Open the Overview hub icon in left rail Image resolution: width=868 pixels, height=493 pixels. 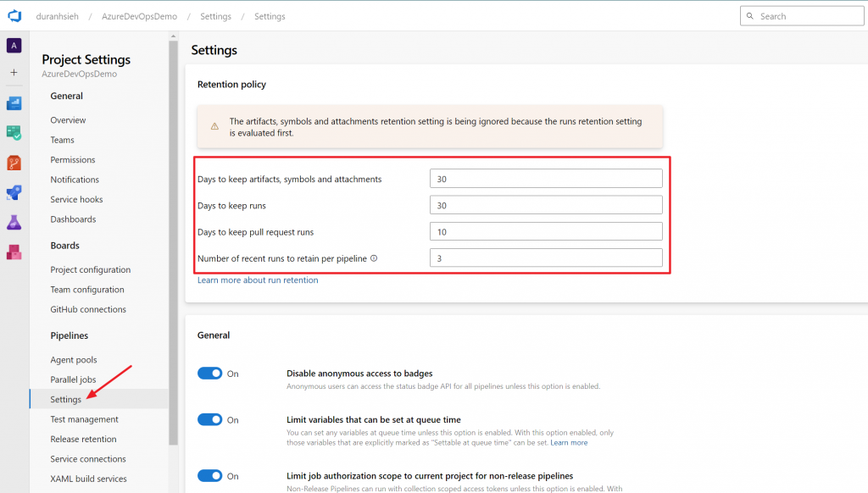coord(14,103)
